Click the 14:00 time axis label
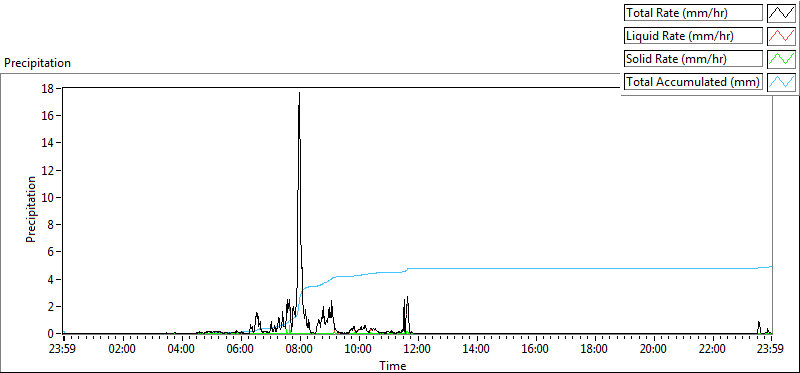Screen dimensions: 800x373 pos(477,350)
